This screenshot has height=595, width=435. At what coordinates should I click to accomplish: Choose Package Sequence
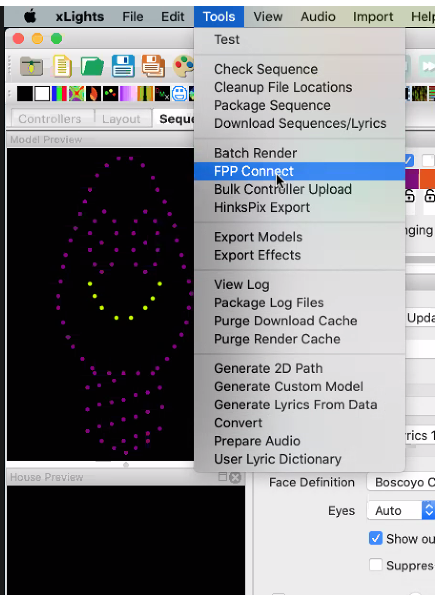coord(299,105)
